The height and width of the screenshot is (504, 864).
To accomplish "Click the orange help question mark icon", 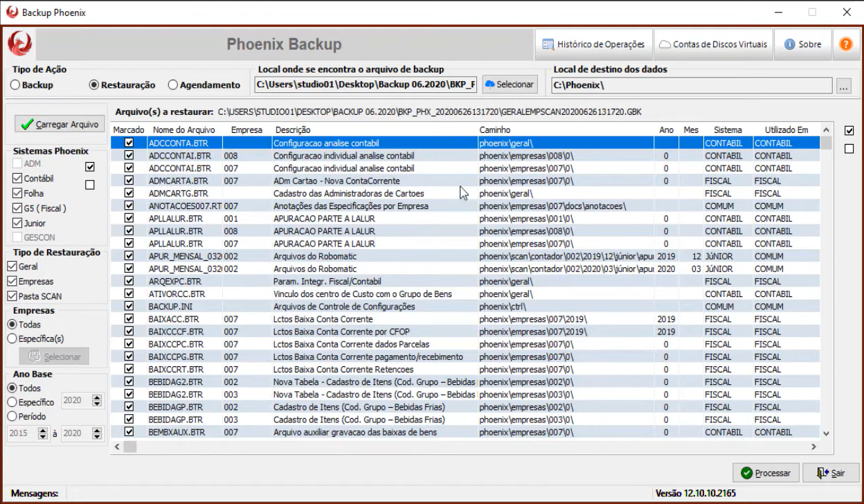I will [x=846, y=44].
